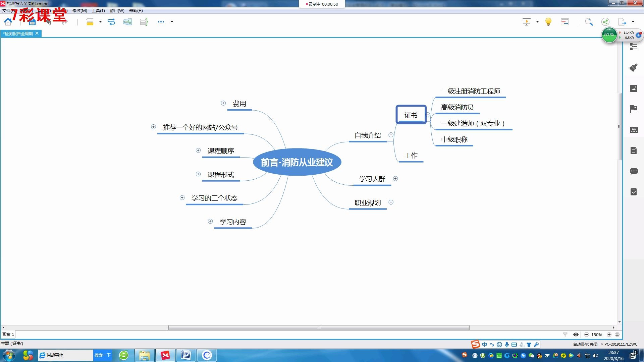
Task: Toggle Sogou voice input microphone
Action: (x=507, y=345)
